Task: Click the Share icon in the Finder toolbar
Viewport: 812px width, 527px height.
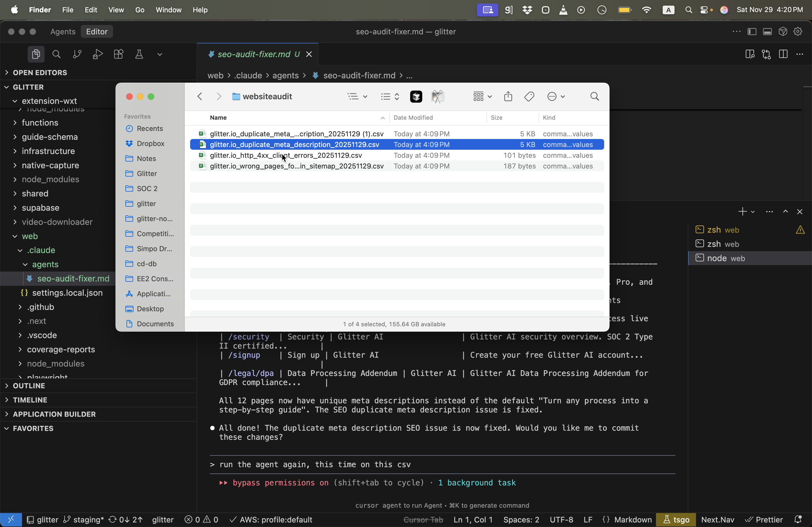Action: point(508,97)
